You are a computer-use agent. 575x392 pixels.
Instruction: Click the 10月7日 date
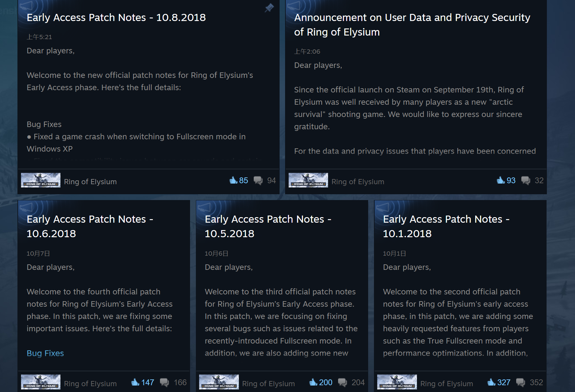(x=38, y=253)
